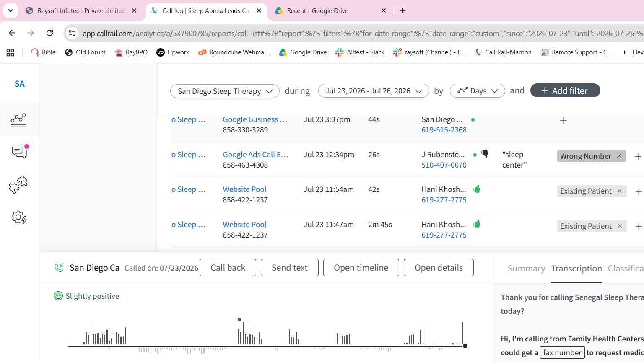
Task: Remove the Wrong Number tag
Action: (619, 156)
